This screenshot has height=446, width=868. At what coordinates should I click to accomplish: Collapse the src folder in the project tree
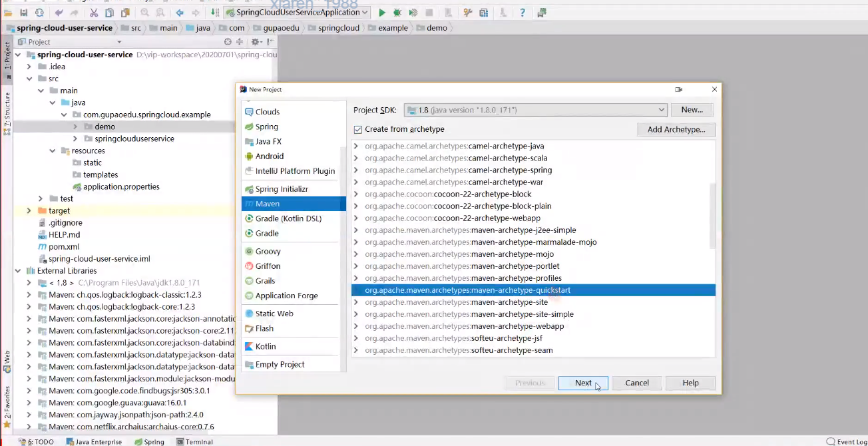click(x=29, y=79)
